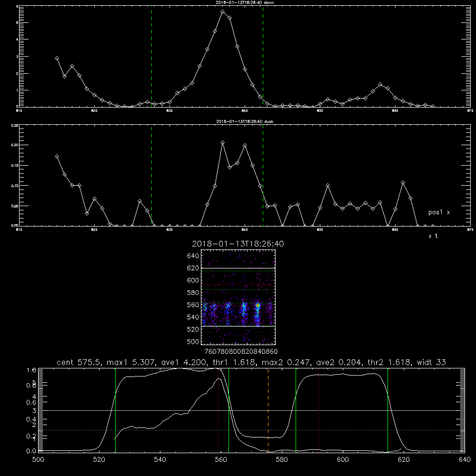Click the red dotted line near 592 in bottom plot
Image resolution: width=476 pixels, height=476 pixels.
tap(318, 410)
